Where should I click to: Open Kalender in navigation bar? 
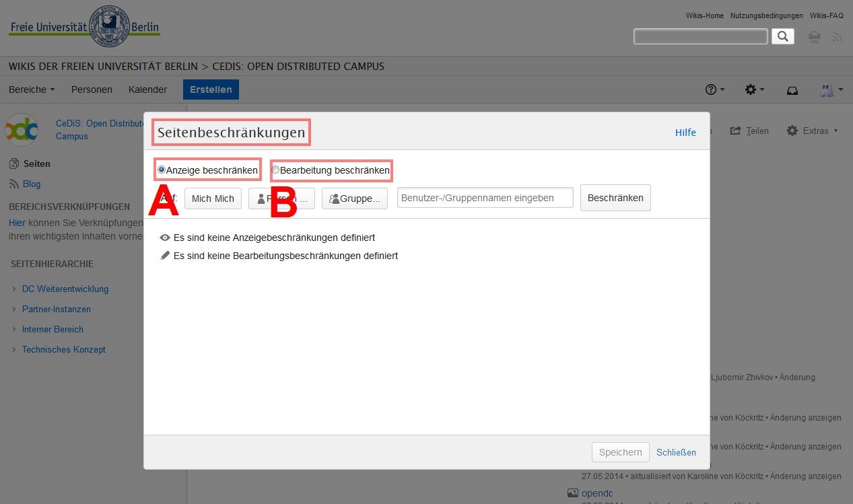coord(147,89)
